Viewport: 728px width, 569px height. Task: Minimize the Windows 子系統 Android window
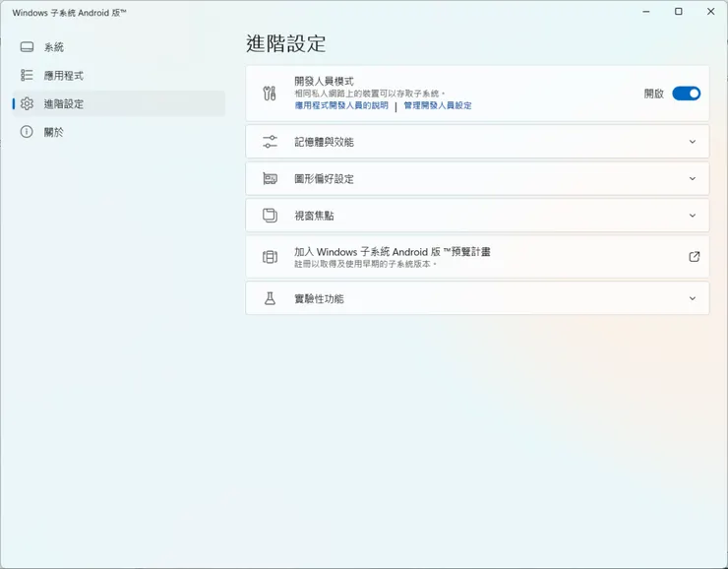[645, 12]
